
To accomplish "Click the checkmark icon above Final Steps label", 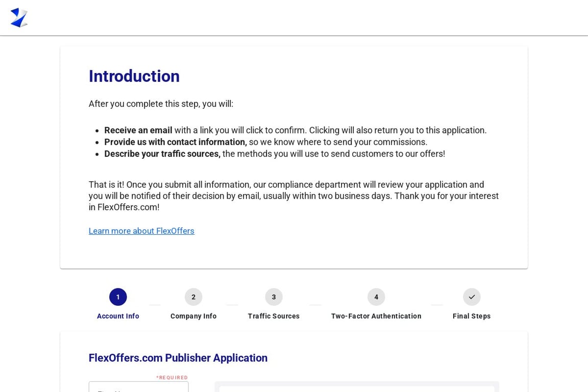I will (x=472, y=297).
